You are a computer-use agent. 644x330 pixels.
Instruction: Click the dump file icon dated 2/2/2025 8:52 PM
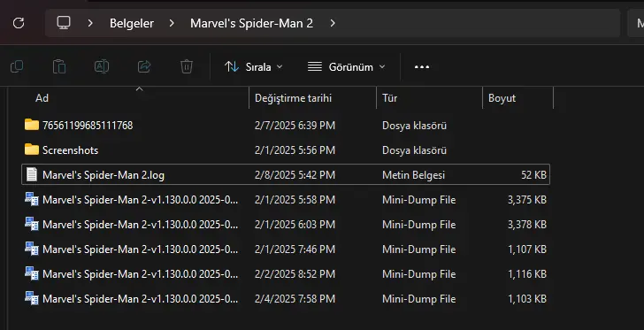[x=32, y=273]
